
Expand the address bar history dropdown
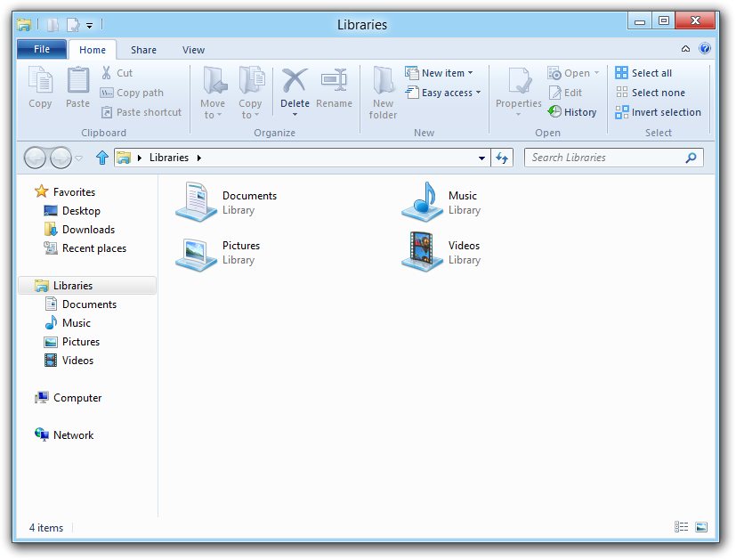pos(482,158)
